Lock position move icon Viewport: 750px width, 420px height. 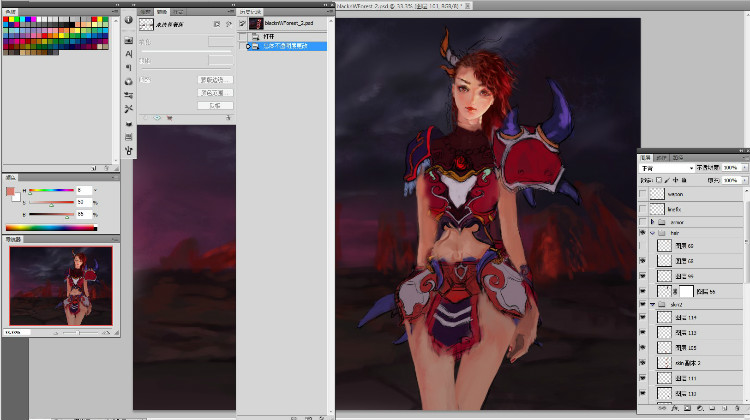click(x=675, y=180)
